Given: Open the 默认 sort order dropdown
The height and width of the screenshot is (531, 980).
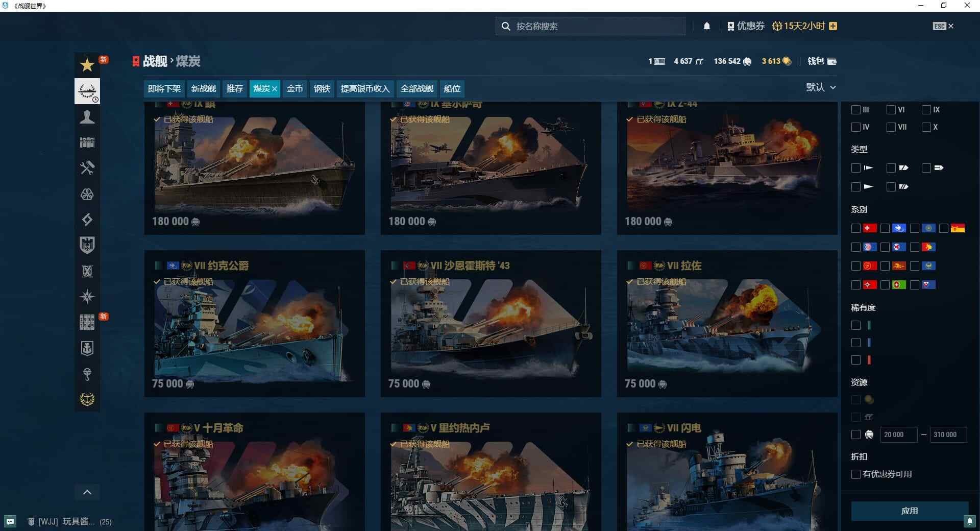Looking at the screenshot, I should [x=821, y=87].
